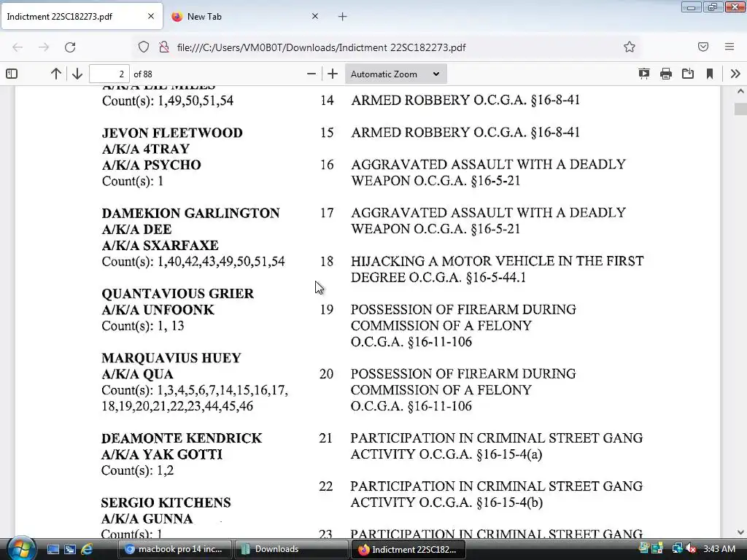747x560 pixels.
Task: Open a new browser tab
Action: 343,17
